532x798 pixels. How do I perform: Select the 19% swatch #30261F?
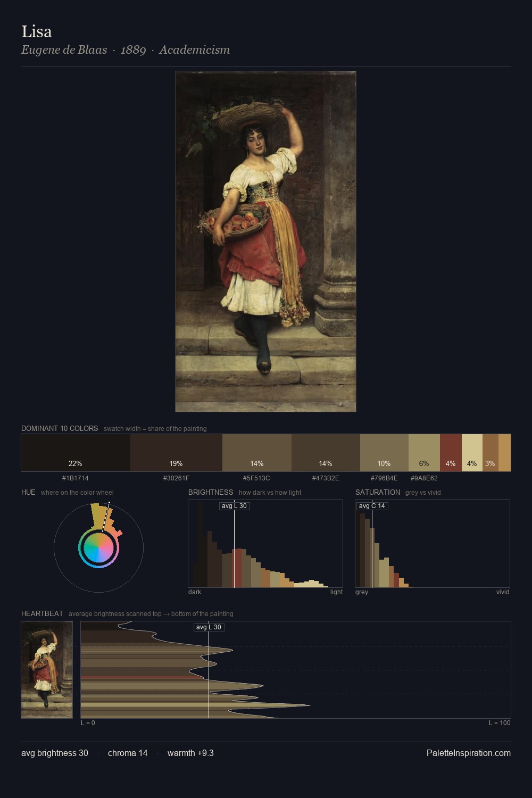pos(176,453)
